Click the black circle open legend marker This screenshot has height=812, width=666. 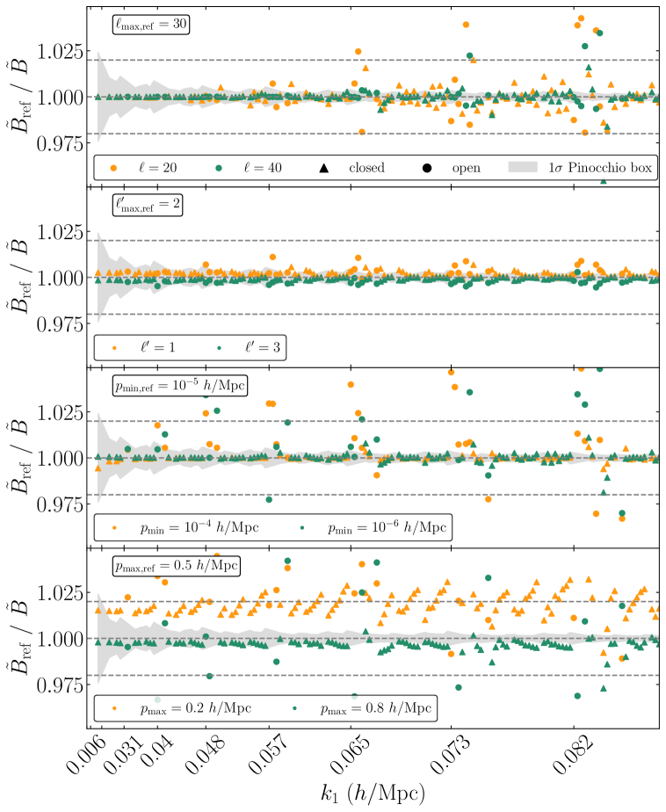[x=427, y=168]
